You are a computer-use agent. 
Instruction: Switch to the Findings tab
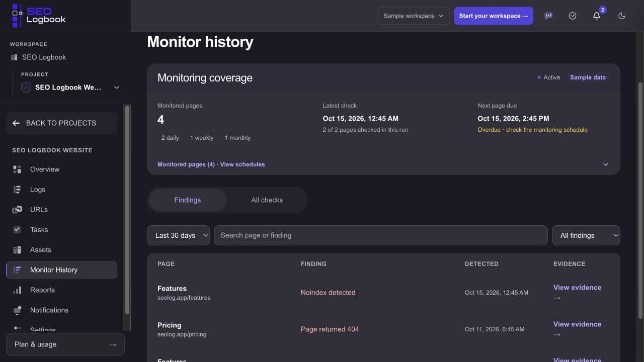pyautogui.click(x=188, y=200)
